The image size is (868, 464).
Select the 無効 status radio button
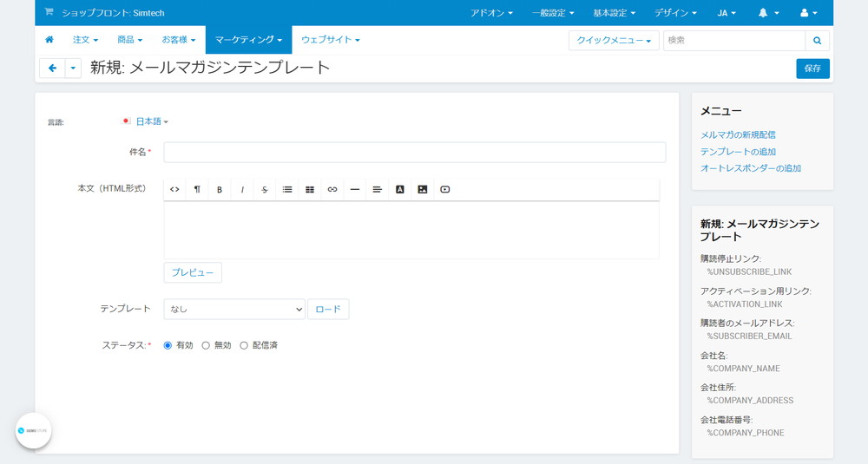point(206,345)
